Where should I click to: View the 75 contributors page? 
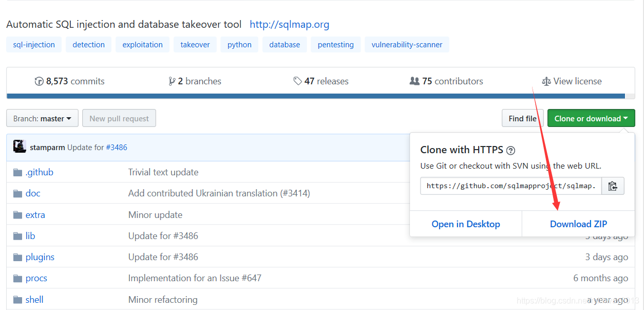[x=446, y=81]
